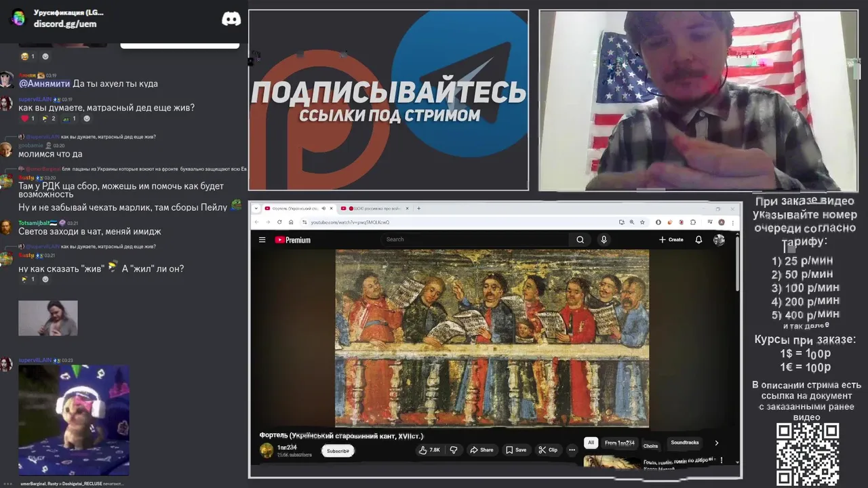Select the Soundtracks filter chip

[685, 443]
